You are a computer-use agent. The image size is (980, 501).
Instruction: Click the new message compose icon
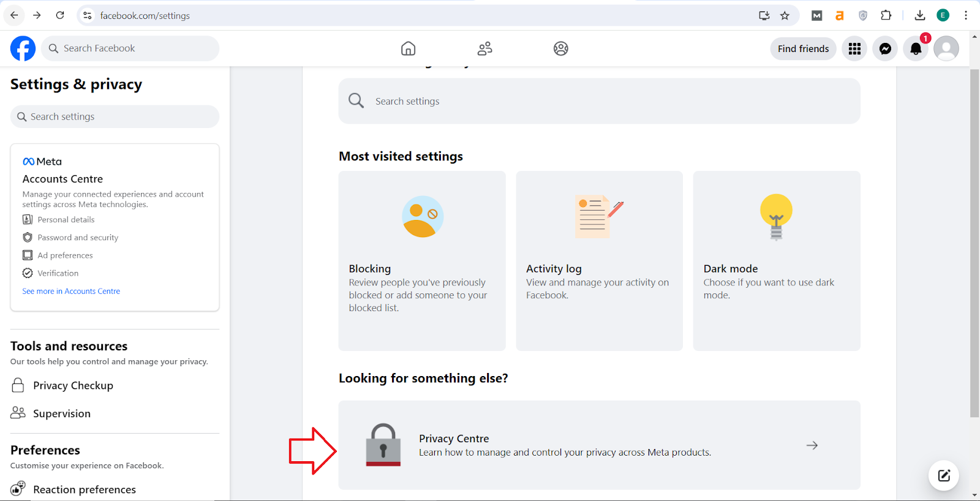coord(944,475)
